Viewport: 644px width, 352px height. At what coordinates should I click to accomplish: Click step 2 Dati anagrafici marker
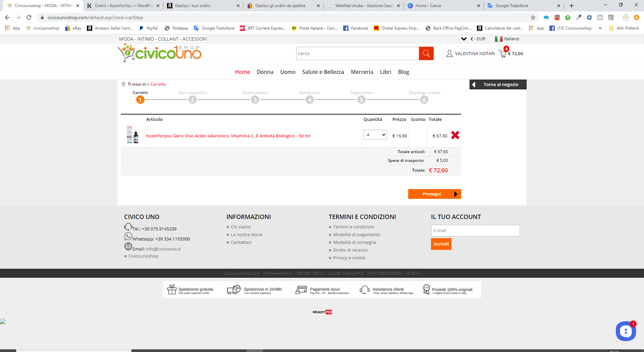[x=193, y=100]
